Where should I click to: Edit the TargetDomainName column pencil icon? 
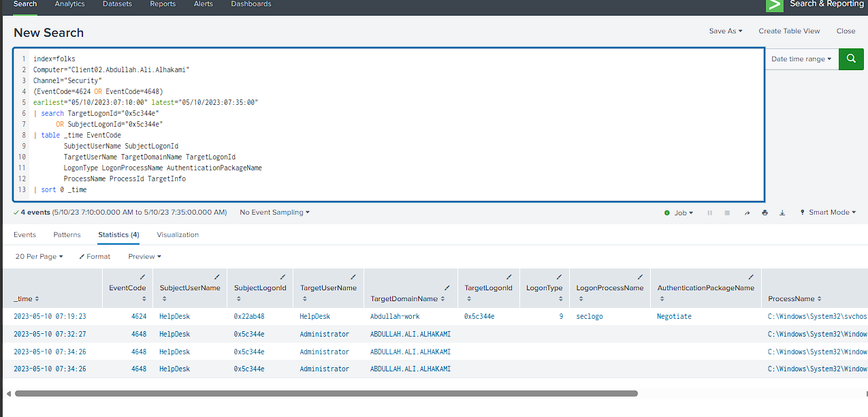[447, 288]
